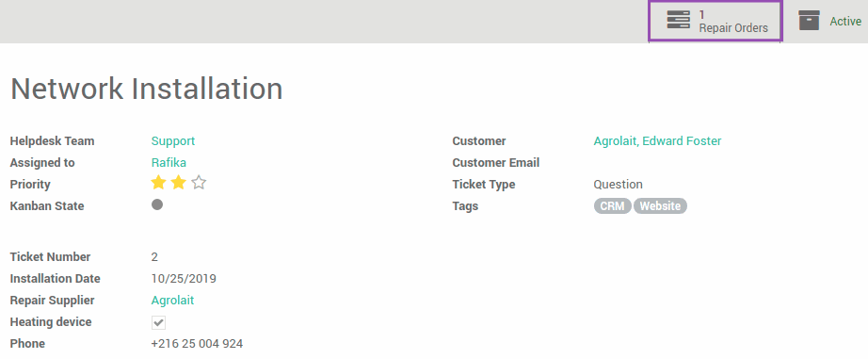Click the Priority label
This screenshot has height=359, width=868.
pyautogui.click(x=30, y=185)
